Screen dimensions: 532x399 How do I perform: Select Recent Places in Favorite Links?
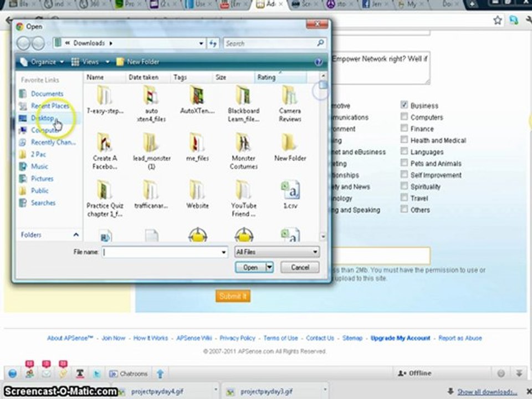click(x=50, y=106)
